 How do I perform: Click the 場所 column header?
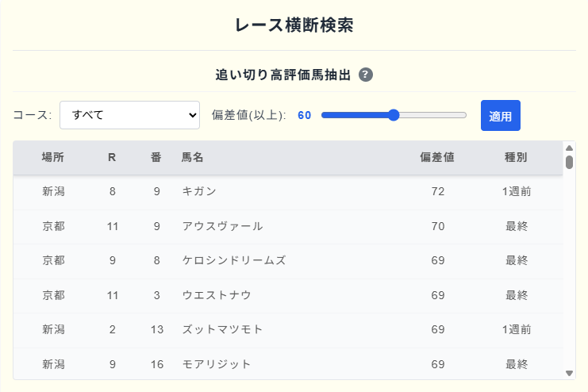point(53,157)
